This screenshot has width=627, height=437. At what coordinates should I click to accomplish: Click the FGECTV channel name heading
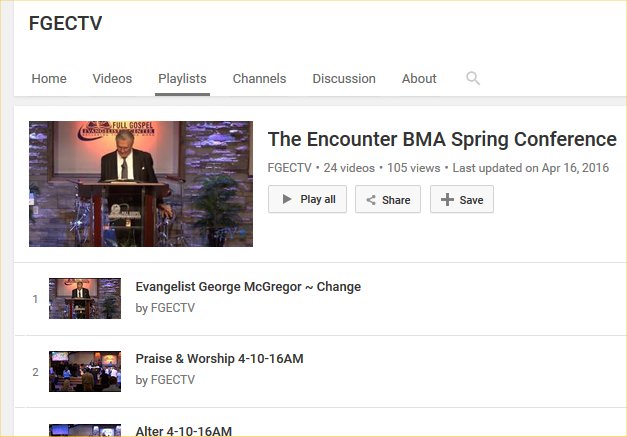tap(66, 23)
